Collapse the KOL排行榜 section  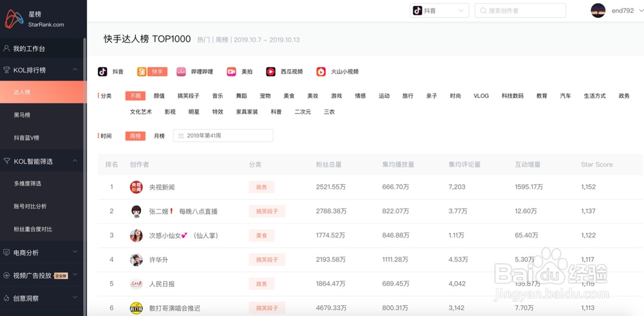coord(75,70)
